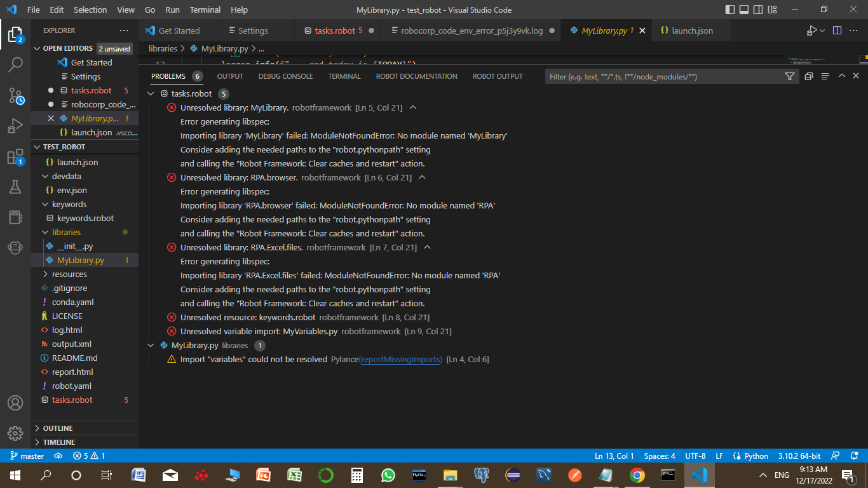
Task: Open WhatsApp from the taskbar
Action: coord(388,475)
